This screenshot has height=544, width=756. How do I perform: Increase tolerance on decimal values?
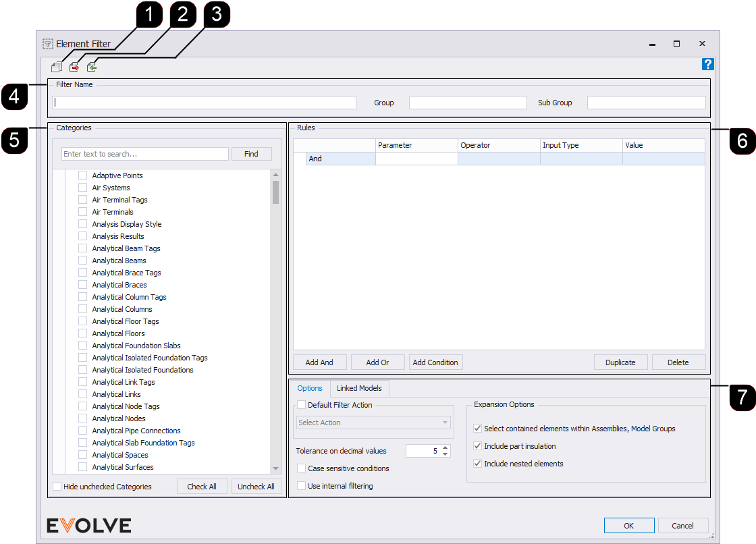tap(446, 447)
